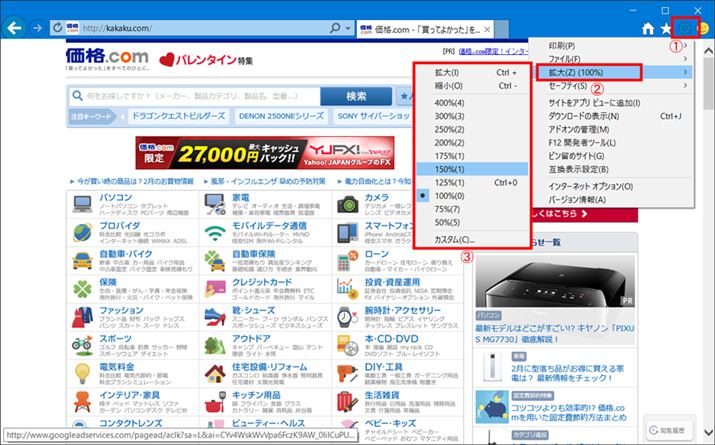Image resolution: width=715 pixels, height=445 pixels.
Task: Open アドオンの管理(M) menu entry
Action: click(612, 129)
